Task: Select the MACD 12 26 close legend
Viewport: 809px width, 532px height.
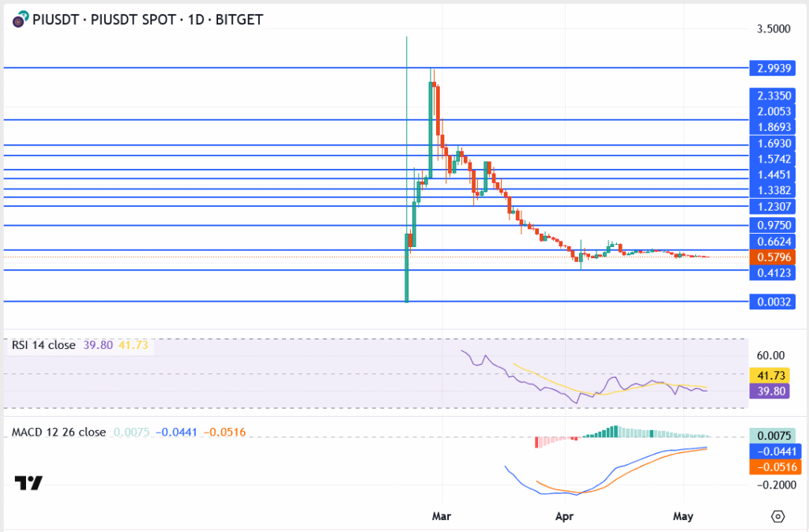Action: (58, 433)
